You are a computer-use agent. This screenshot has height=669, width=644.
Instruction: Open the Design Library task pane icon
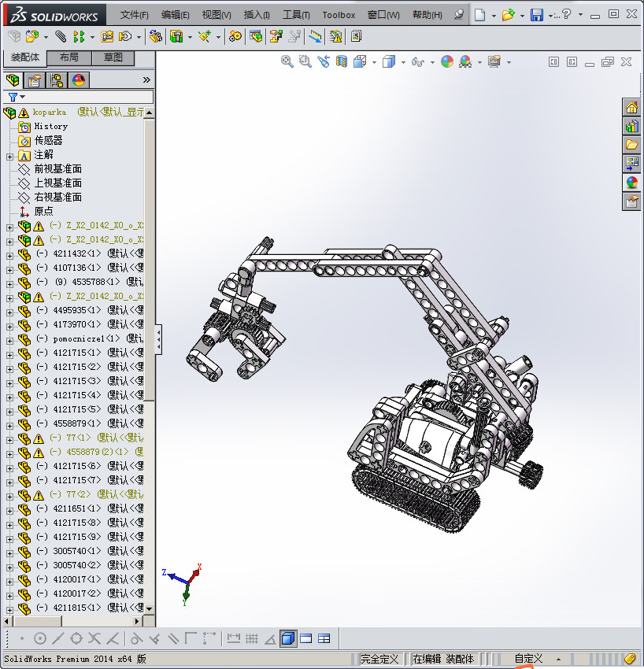[631, 126]
